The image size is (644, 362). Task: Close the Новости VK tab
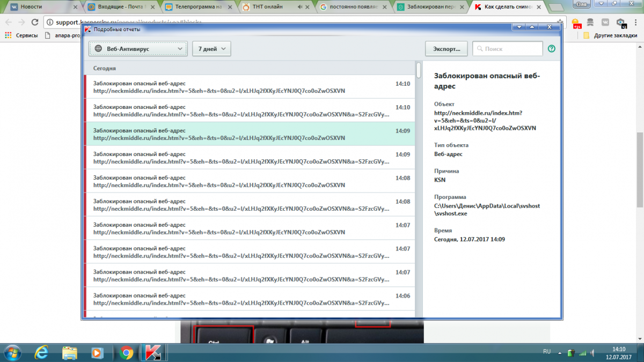click(x=75, y=7)
